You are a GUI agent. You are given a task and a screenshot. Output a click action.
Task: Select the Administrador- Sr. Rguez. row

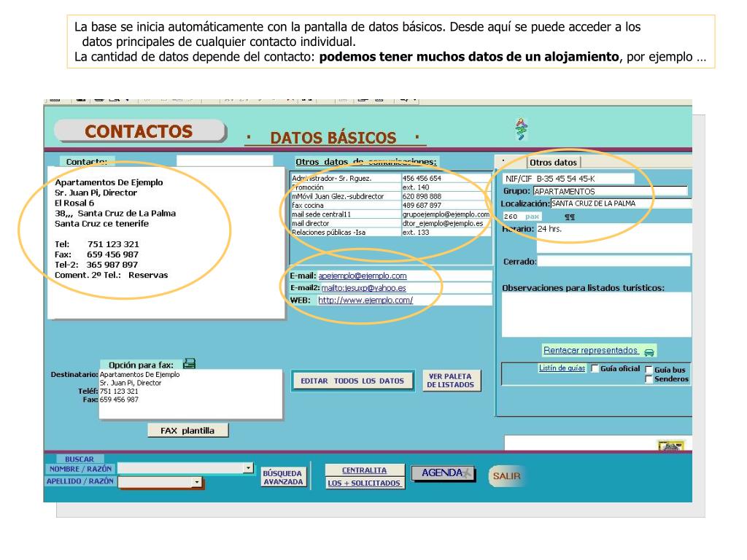pos(347,178)
